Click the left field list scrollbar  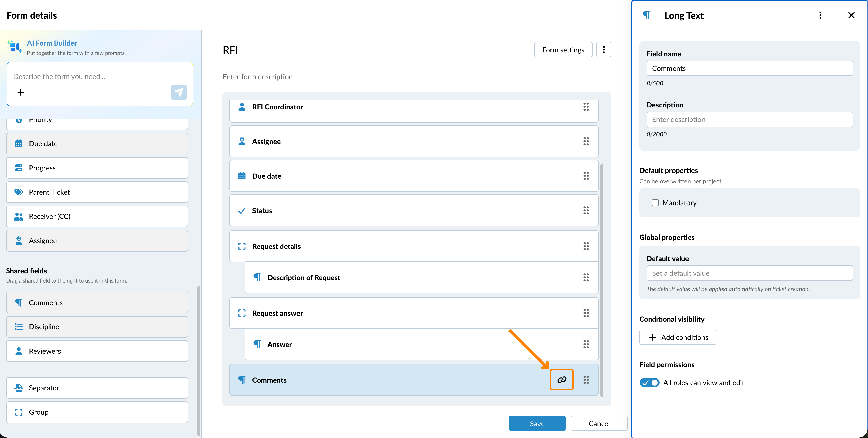pos(199,361)
